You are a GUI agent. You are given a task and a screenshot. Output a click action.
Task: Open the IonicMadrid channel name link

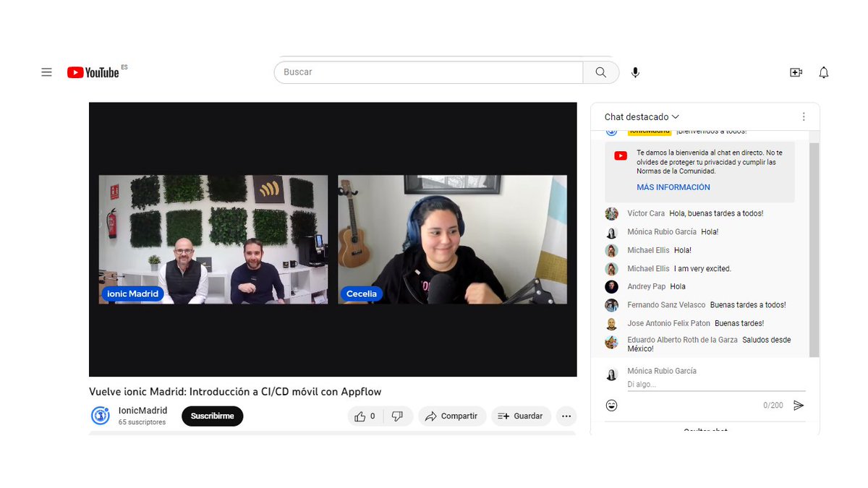pos(143,411)
